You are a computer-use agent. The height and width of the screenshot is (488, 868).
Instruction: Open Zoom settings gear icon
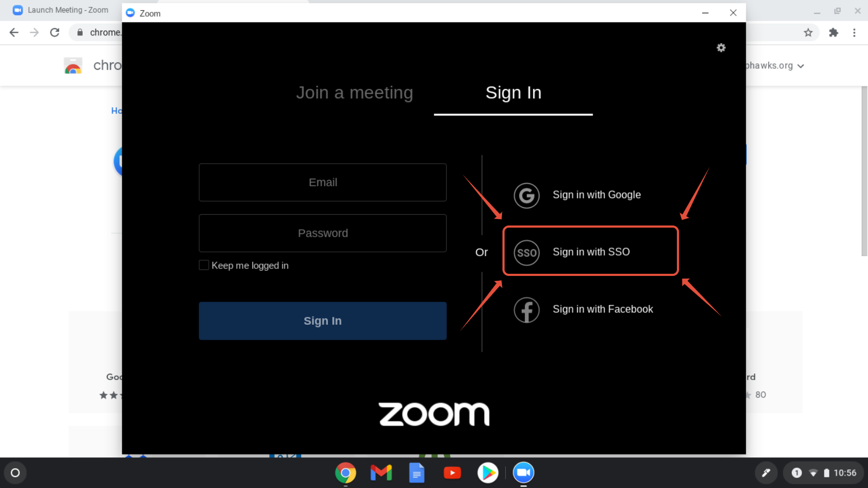721,48
